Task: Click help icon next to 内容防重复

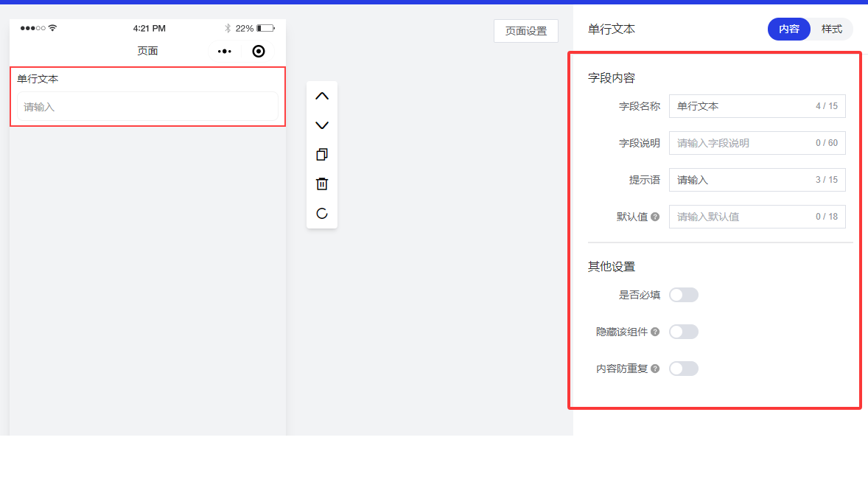Action: tap(655, 369)
